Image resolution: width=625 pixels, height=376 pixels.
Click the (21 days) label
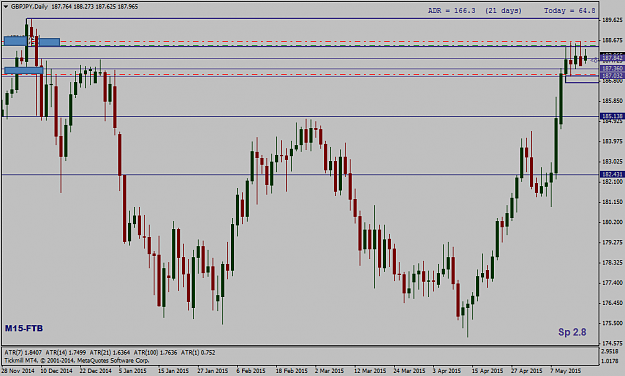(503, 11)
